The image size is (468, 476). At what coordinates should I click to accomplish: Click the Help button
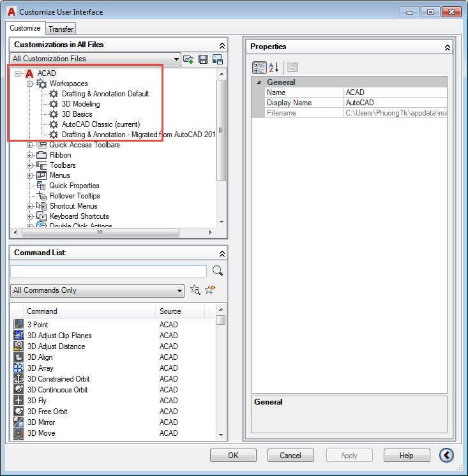point(406,456)
